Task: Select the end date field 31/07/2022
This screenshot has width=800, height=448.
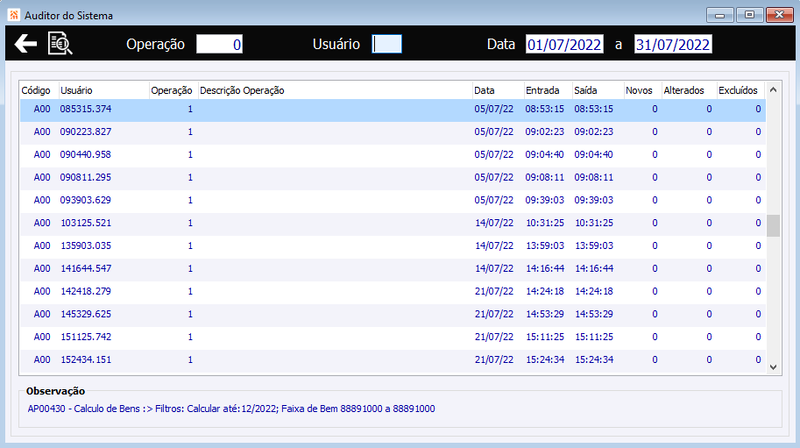Action: tap(673, 44)
